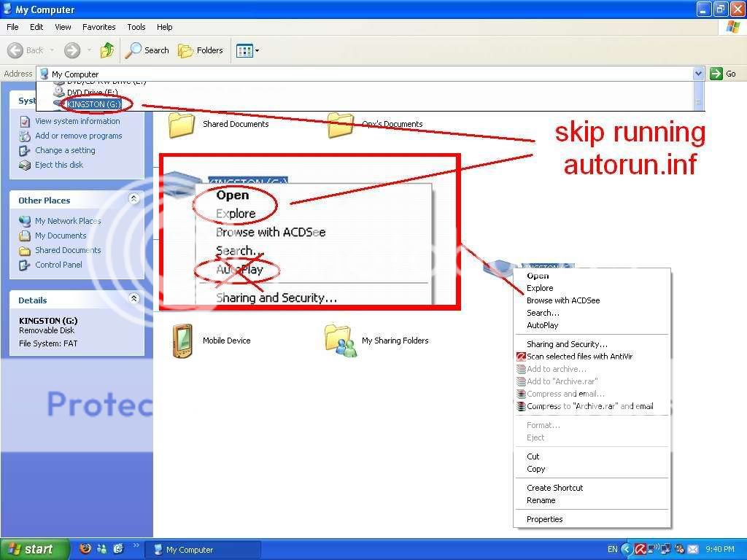Click the Go button arrow icon

(716, 74)
